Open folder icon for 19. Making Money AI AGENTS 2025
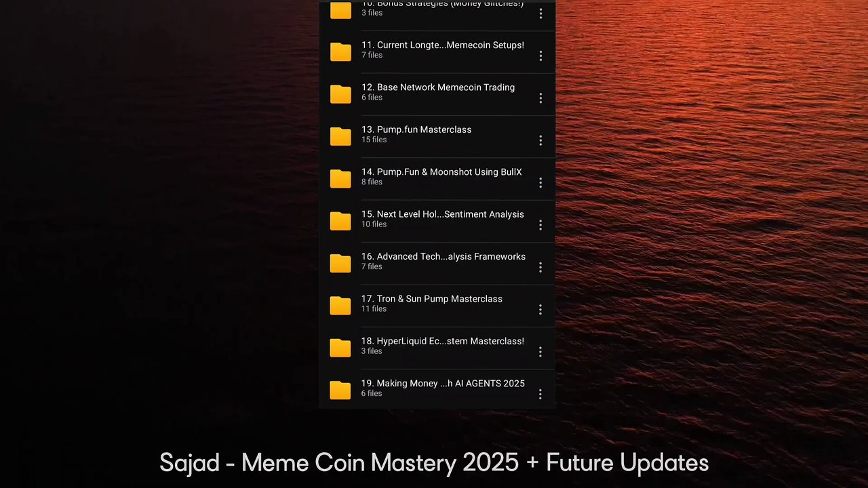Screen dimensions: 868x488 pyautogui.click(x=340, y=390)
